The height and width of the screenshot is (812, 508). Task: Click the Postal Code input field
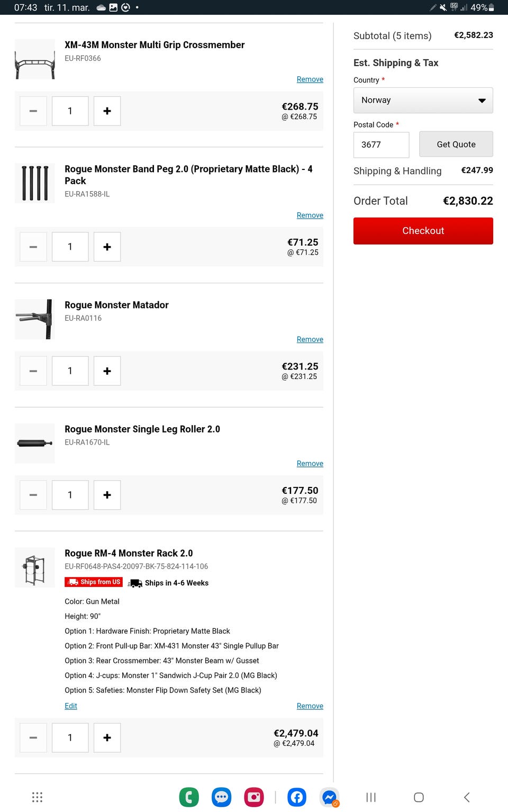point(381,145)
